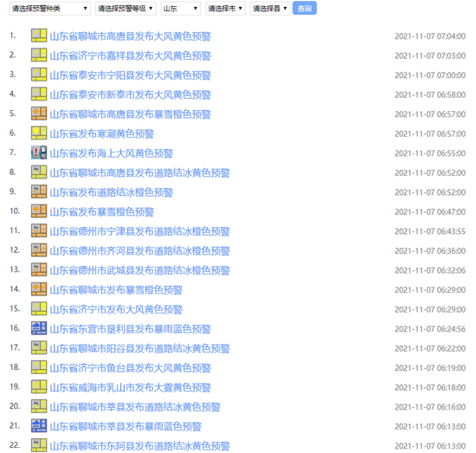Screen dimensions: 476x453
Task: Click timestamp 2021-11-07 06:24:56
Action: [430, 329]
